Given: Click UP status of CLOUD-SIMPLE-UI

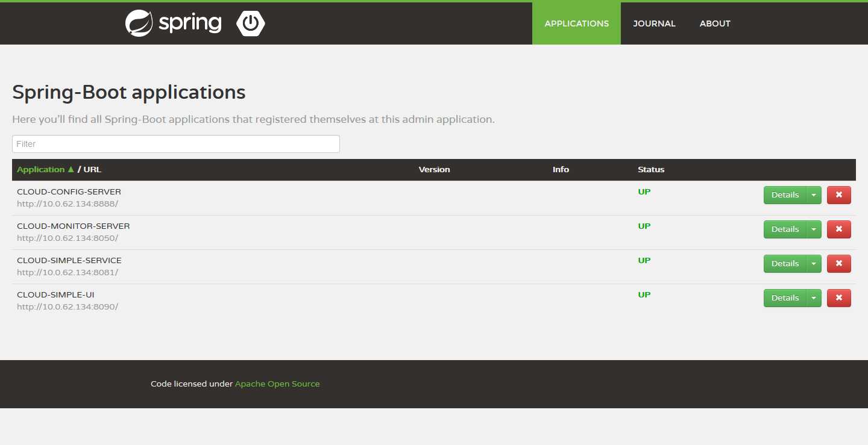Looking at the screenshot, I should pyautogui.click(x=644, y=295).
